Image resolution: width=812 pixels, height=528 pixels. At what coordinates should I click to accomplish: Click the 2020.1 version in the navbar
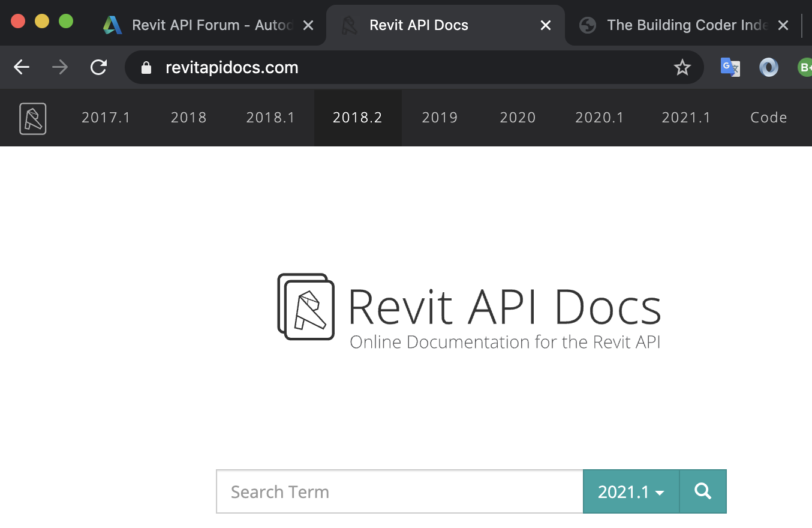600,118
